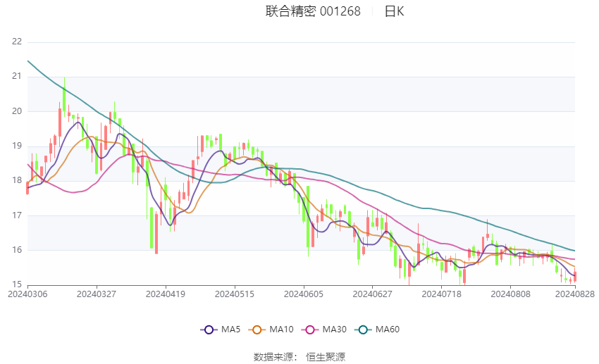Select the 20240515 date axis label
Image resolution: width=599 pixels, height=364 pixels.
[x=235, y=294]
